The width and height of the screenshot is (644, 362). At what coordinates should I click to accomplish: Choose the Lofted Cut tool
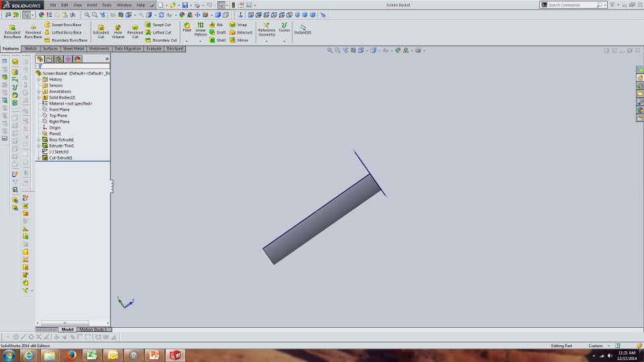click(x=158, y=32)
